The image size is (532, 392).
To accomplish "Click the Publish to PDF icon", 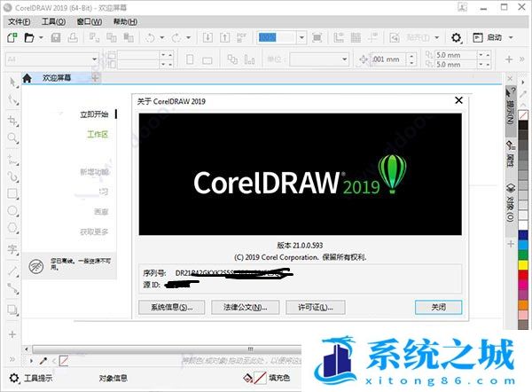I will [241, 37].
